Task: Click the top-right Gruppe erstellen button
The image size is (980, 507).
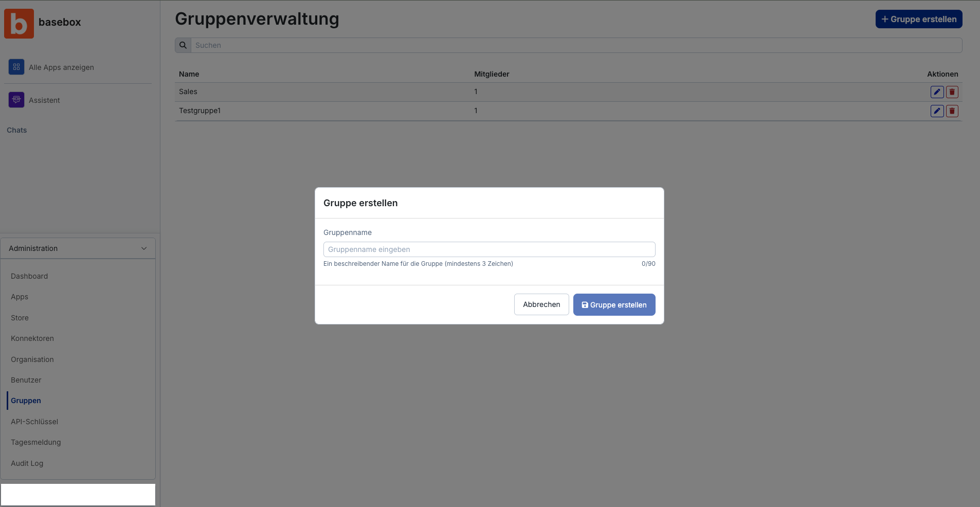Action: click(919, 19)
